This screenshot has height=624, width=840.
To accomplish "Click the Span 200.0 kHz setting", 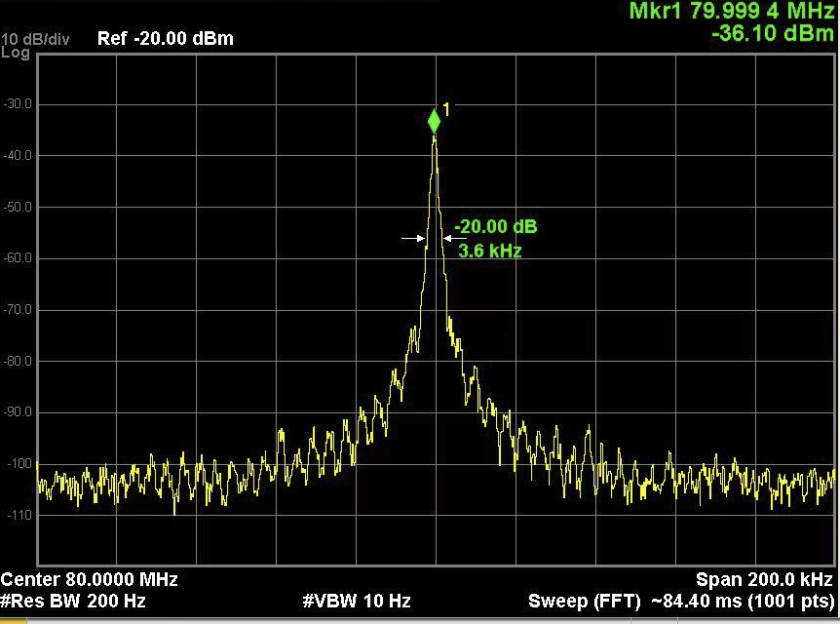I will 764,579.
